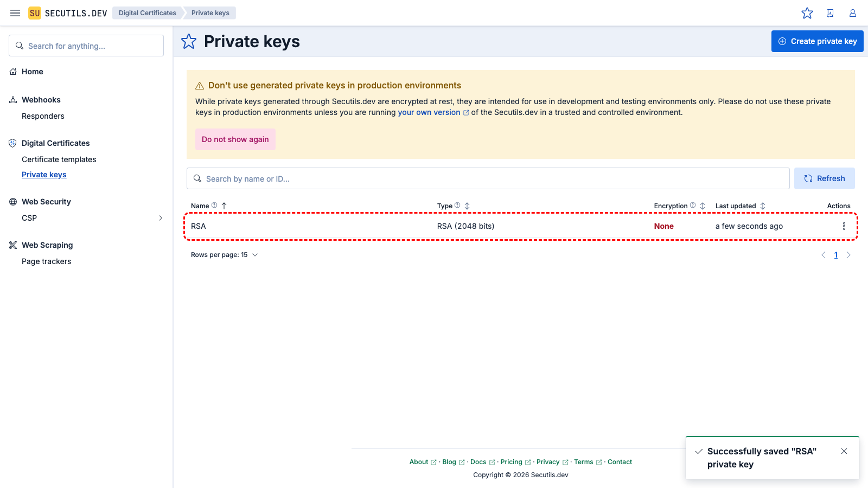Click the Create private key button

(817, 41)
